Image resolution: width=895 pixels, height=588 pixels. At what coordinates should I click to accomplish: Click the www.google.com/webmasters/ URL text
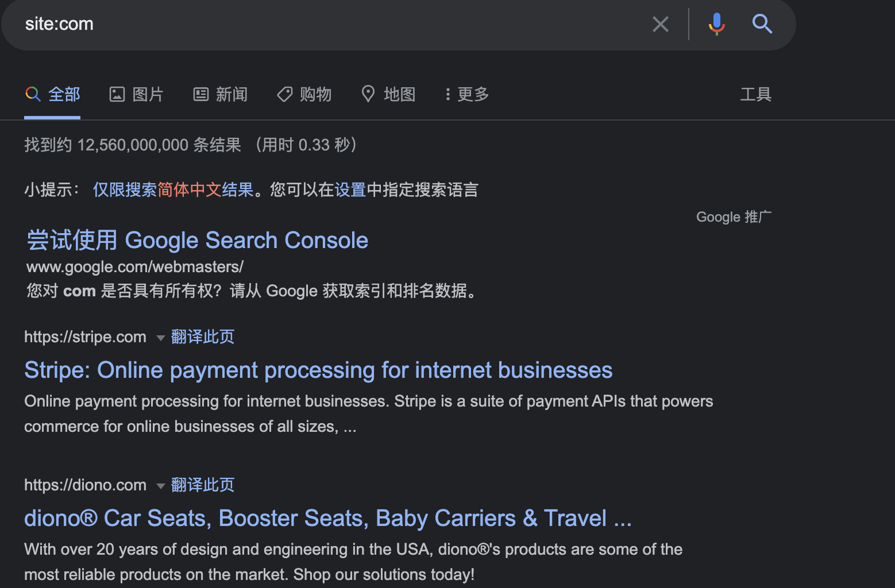tap(135, 267)
